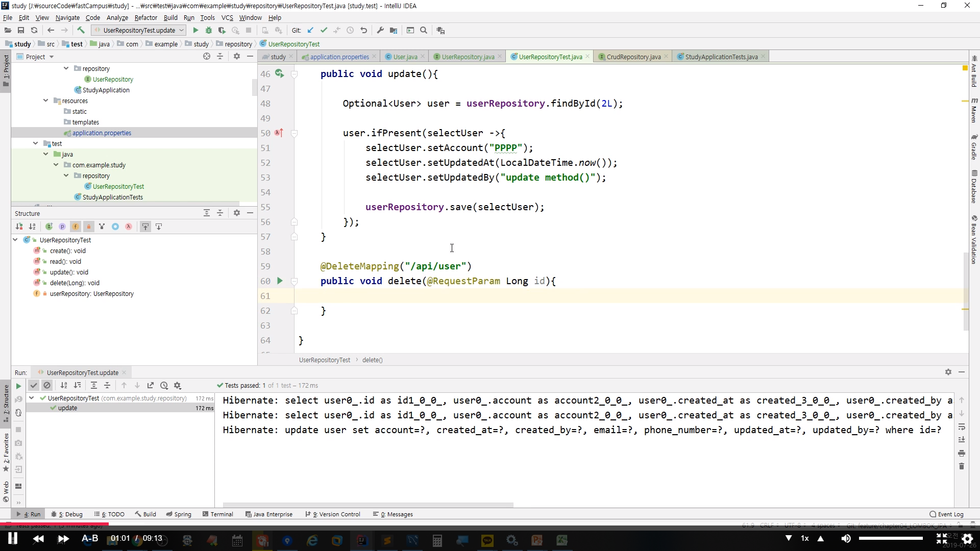980x551 pixels.
Task: Click the Build project hammer icon
Action: (81, 31)
